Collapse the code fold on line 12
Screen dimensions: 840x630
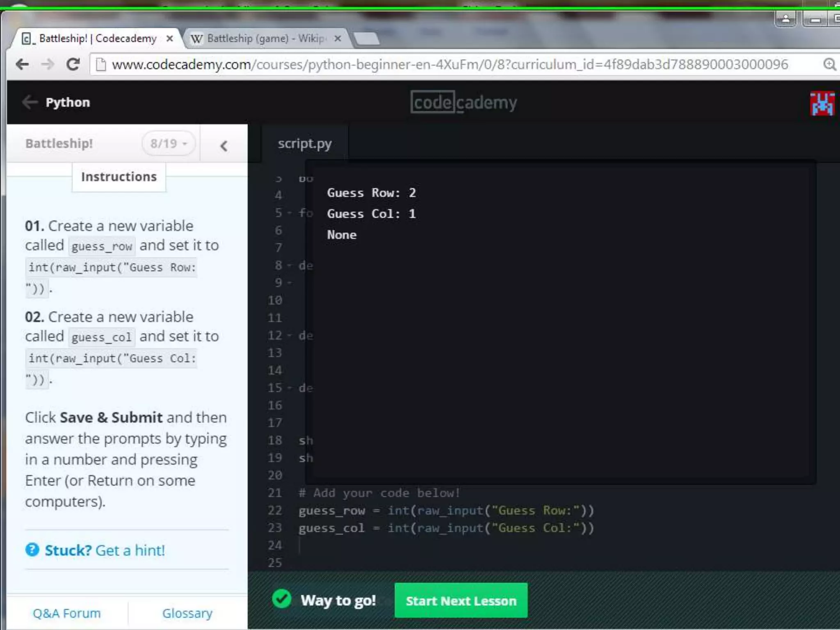(x=290, y=336)
